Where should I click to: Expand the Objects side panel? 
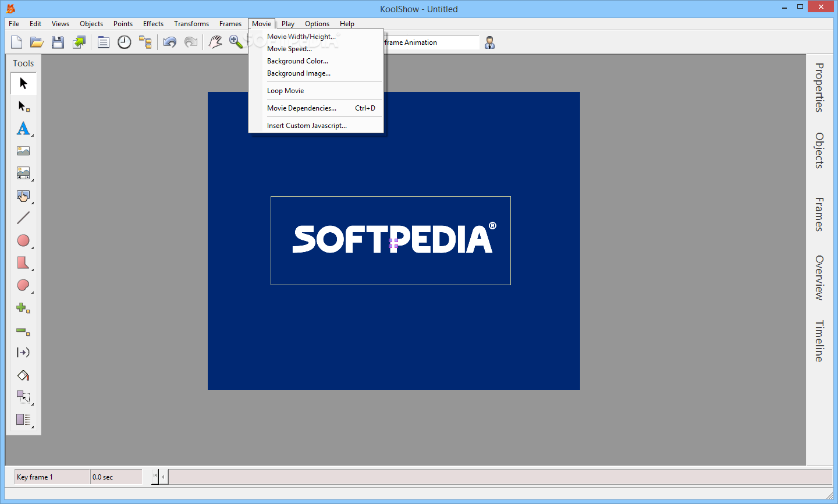pos(819,151)
